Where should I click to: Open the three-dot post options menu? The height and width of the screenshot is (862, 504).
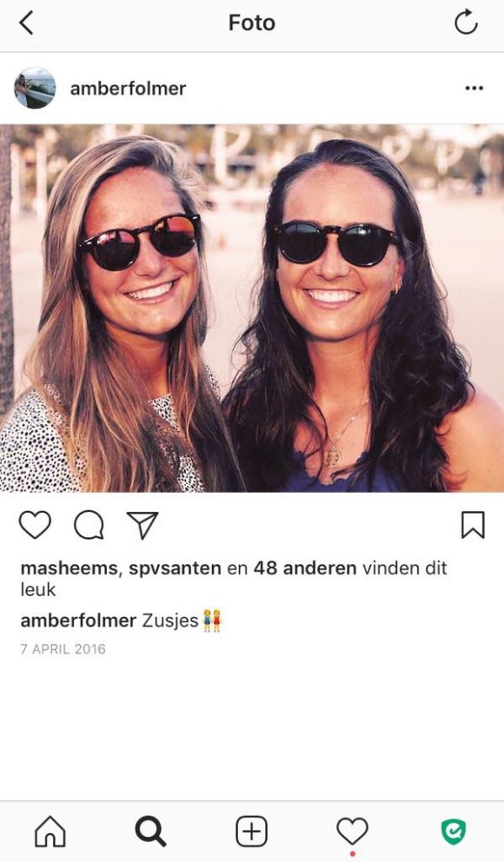point(474,88)
